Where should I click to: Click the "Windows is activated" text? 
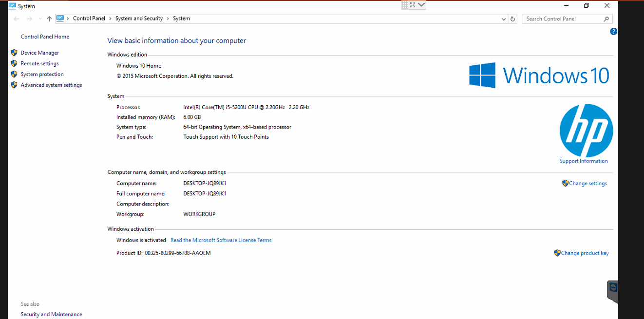tap(141, 240)
